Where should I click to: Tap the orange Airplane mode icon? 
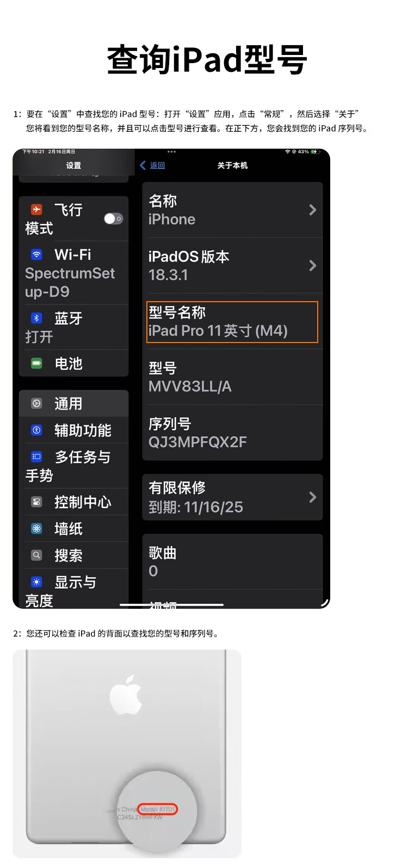36,209
